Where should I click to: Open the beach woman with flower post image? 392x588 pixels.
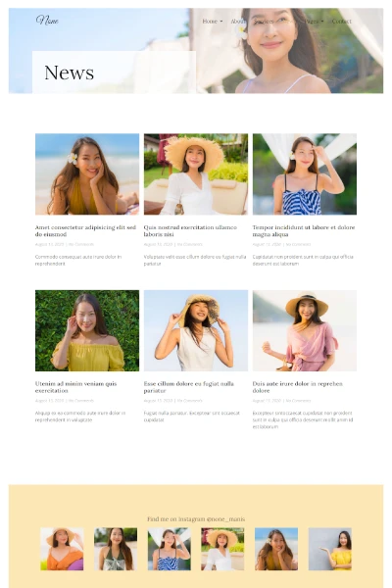pos(87,174)
